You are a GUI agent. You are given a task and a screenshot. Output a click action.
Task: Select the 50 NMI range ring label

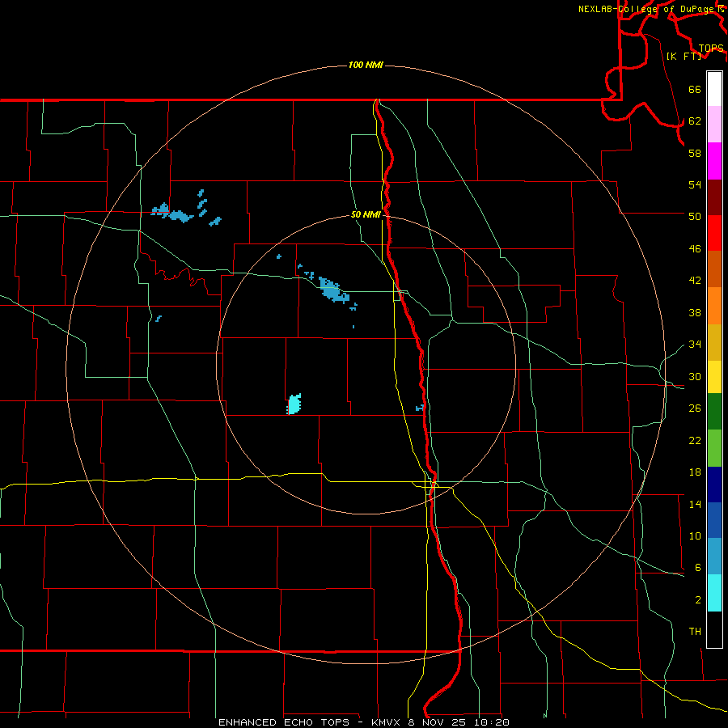coord(366,214)
